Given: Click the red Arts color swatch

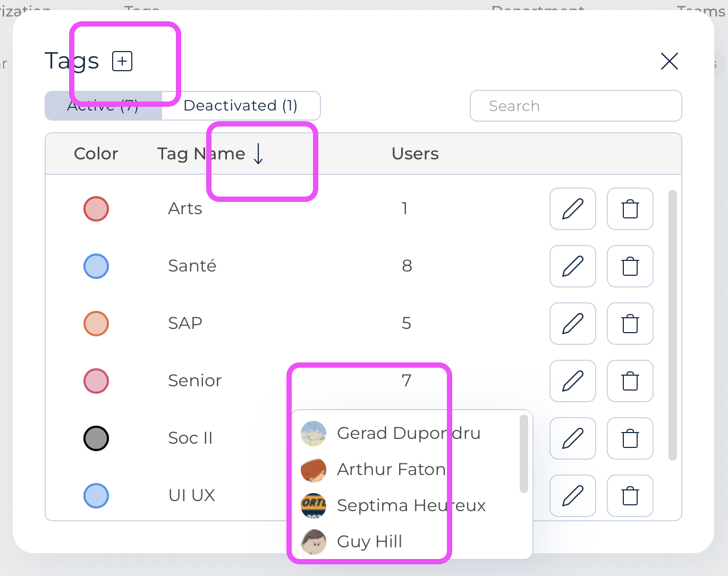Looking at the screenshot, I should point(96,209).
